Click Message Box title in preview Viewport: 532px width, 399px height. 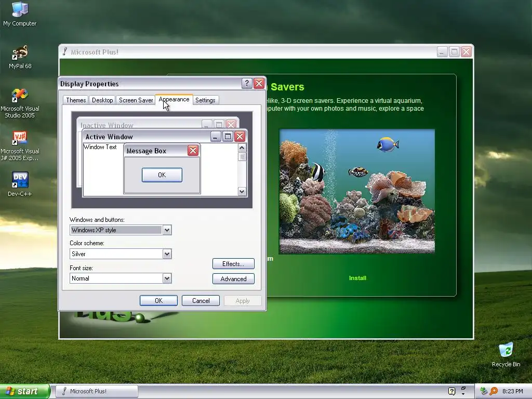146,151
